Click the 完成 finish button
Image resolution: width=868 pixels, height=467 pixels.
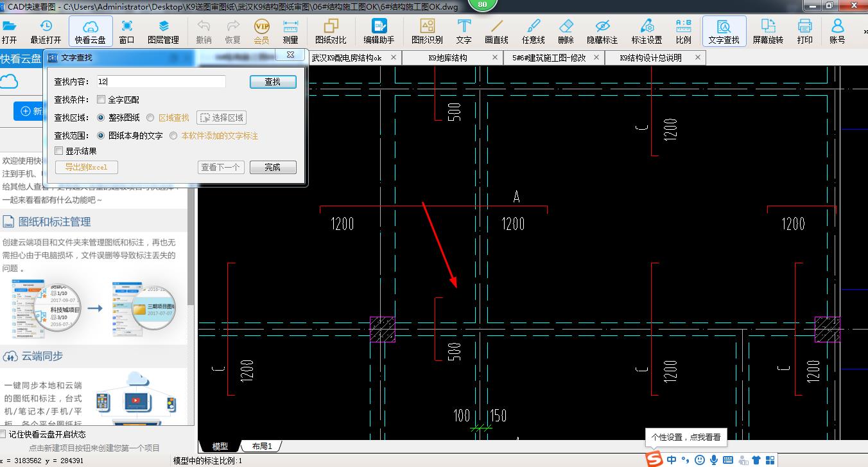click(272, 167)
